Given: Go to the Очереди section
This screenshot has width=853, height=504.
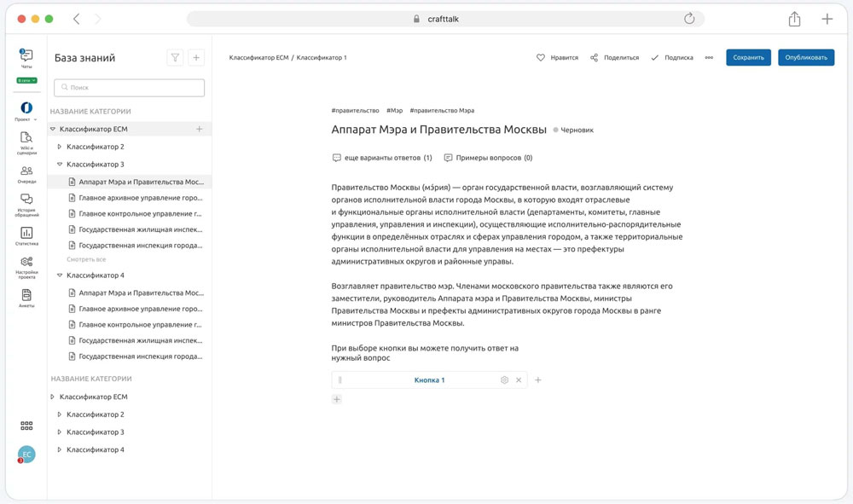Looking at the screenshot, I should tap(26, 175).
